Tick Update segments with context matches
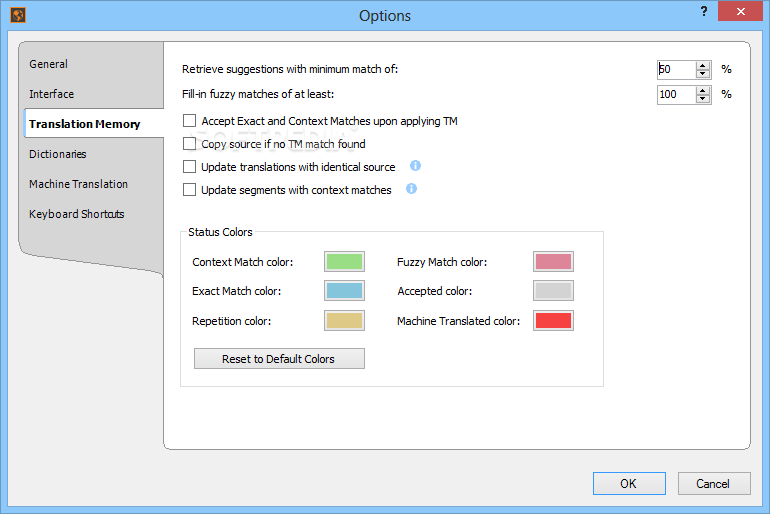This screenshot has width=770, height=514. tap(190, 190)
